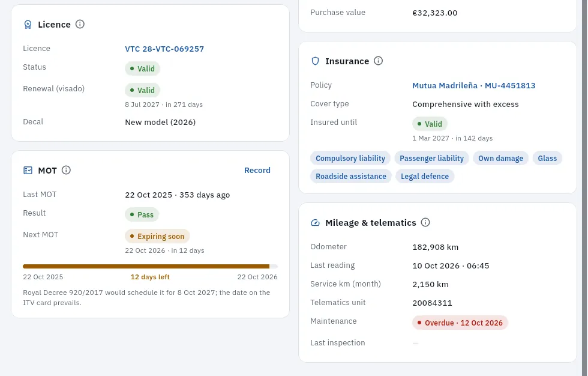Viewport: 588px width, 376px height.
Task: Select the Passenger liability coverage tag
Action: pyautogui.click(x=431, y=159)
